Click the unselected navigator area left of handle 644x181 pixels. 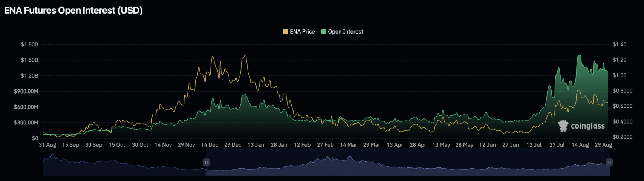pyautogui.click(x=124, y=166)
